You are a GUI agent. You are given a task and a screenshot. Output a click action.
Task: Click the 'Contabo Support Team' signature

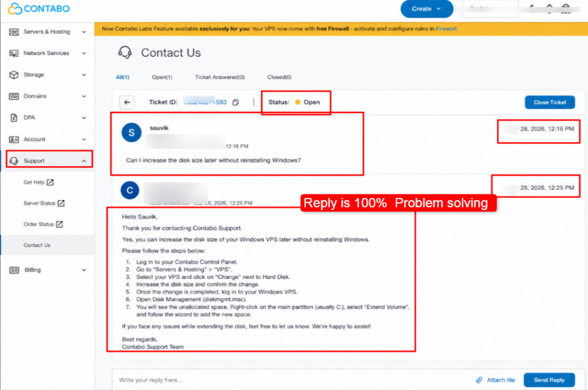153,347
